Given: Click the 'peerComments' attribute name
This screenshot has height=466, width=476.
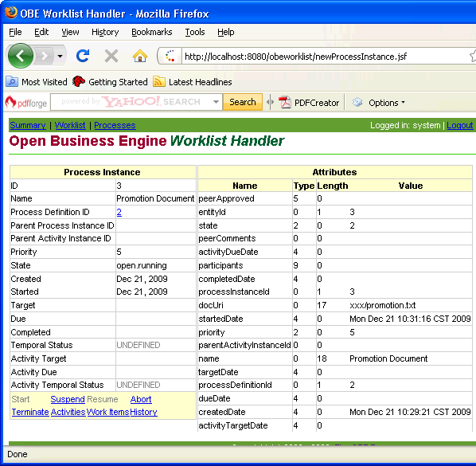Looking at the screenshot, I should [x=227, y=238].
